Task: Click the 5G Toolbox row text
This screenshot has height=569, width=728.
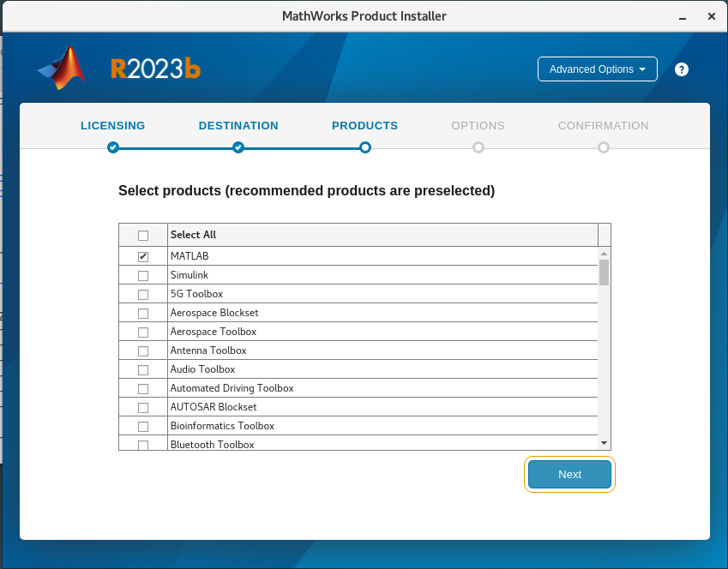Action: click(x=196, y=294)
